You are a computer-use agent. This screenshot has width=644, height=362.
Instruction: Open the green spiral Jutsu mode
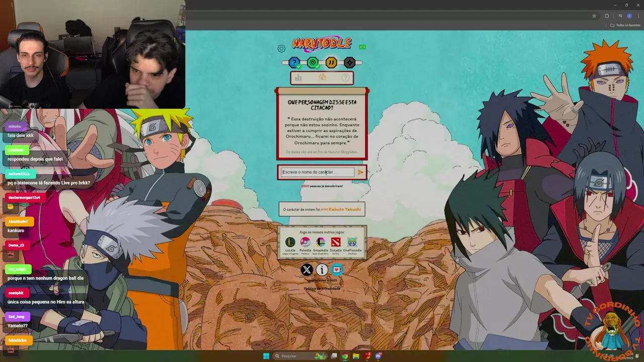pos(313,63)
